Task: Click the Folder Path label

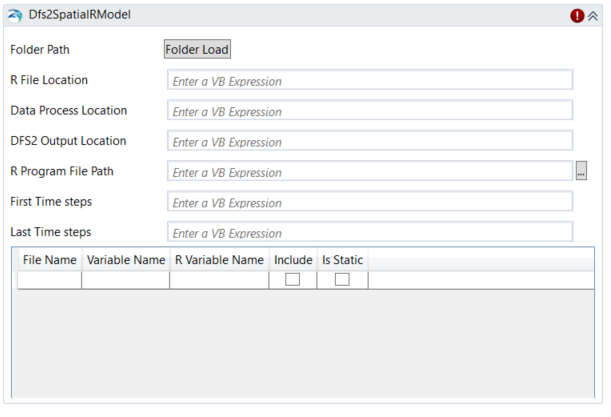Action: tap(40, 50)
